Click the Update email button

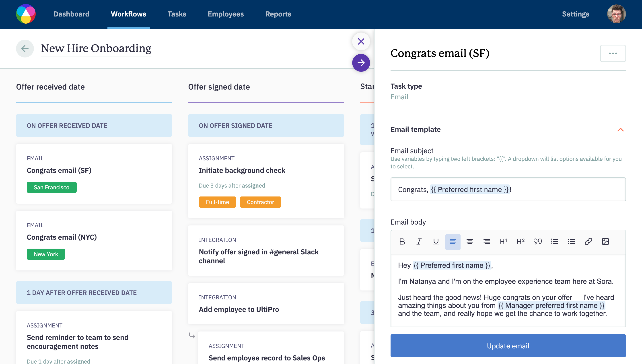[508, 346]
